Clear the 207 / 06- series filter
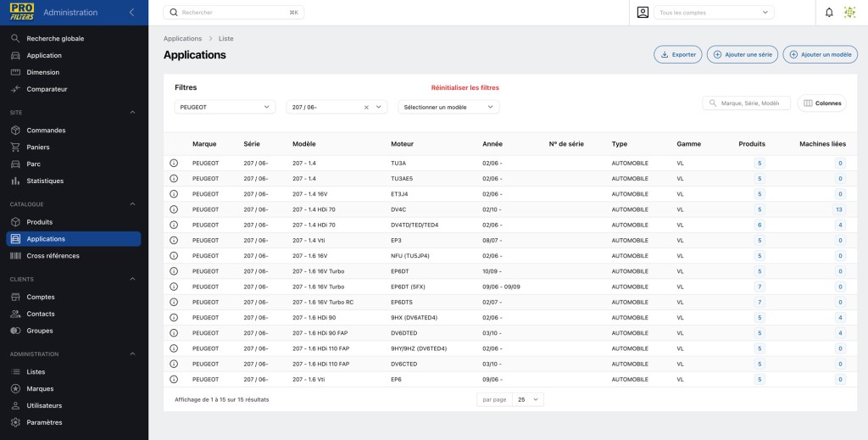The width and height of the screenshot is (868, 440). pos(366,108)
